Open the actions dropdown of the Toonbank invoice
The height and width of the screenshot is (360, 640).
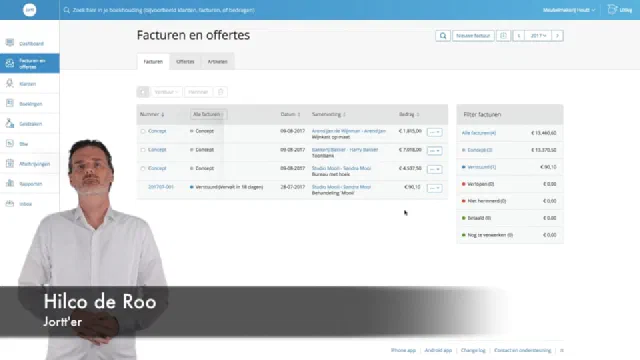[435, 151]
